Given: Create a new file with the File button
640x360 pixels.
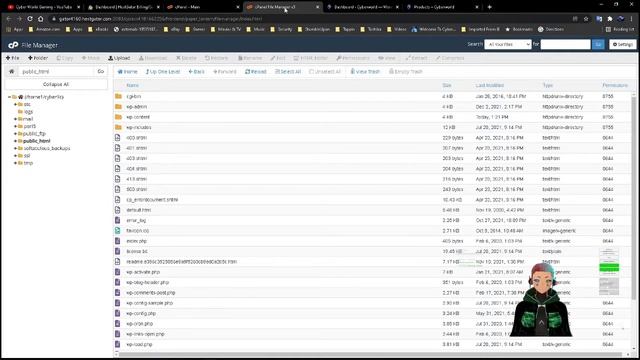Looking at the screenshot, I should tap(13, 58).
